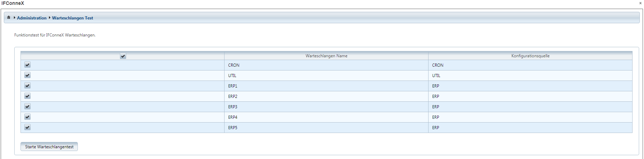This screenshot has width=644, height=159.
Task: Deselect the ERP4 queue checkbox
Action: (x=27, y=117)
